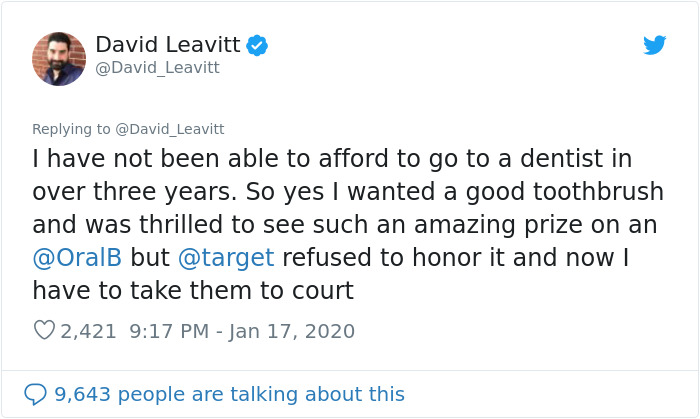Click the 2,421 likes count
Screen dimensions: 700x419
click(x=89, y=330)
